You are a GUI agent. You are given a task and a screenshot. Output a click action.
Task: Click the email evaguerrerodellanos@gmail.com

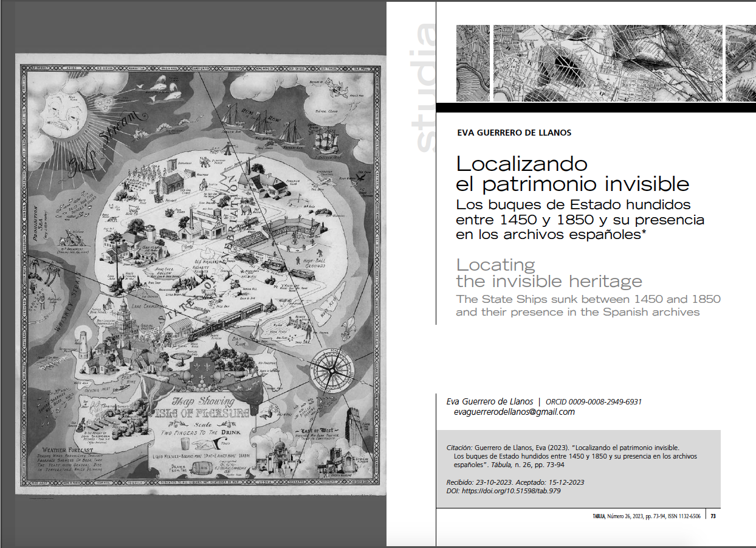coord(514,412)
